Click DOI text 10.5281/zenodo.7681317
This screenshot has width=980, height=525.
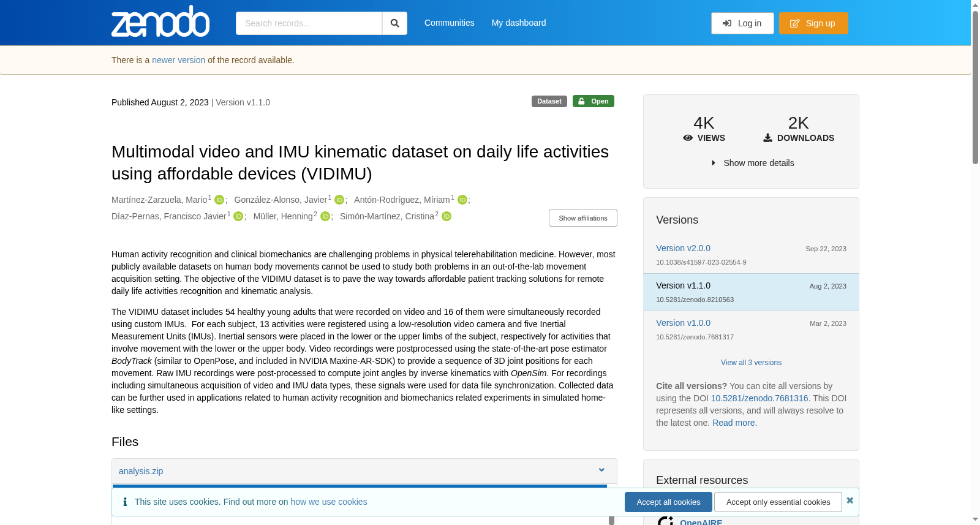695,337
